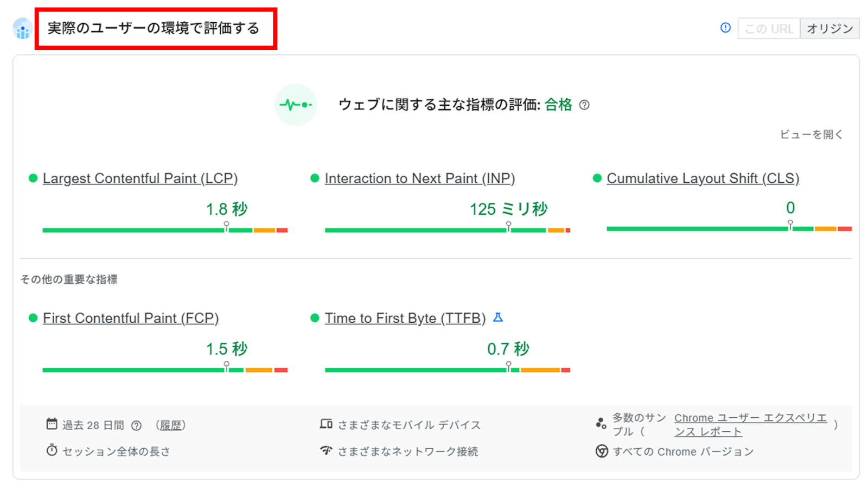868x485 pixels.
Task: Switch to the この URL tab
Action: coord(769,29)
